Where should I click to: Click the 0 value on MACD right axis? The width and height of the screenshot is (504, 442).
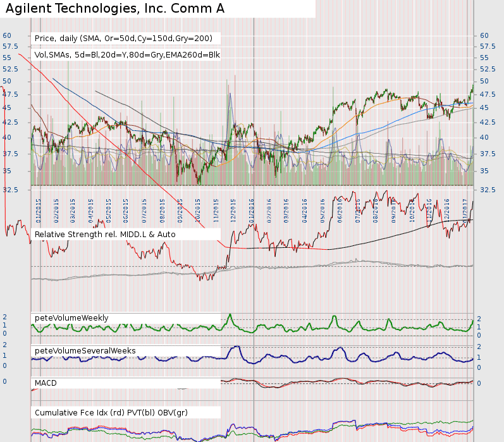[x=479, y=383]
